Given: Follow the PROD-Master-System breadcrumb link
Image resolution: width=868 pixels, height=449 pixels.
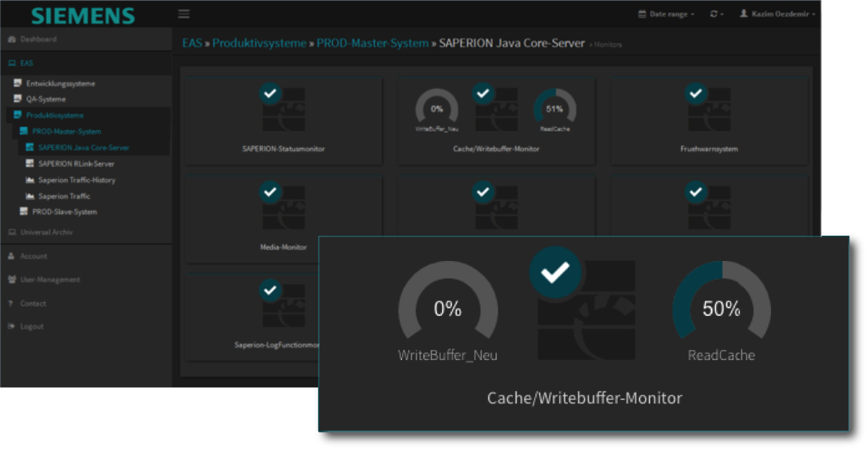Looking at the screenshot, I should (373, 43).
